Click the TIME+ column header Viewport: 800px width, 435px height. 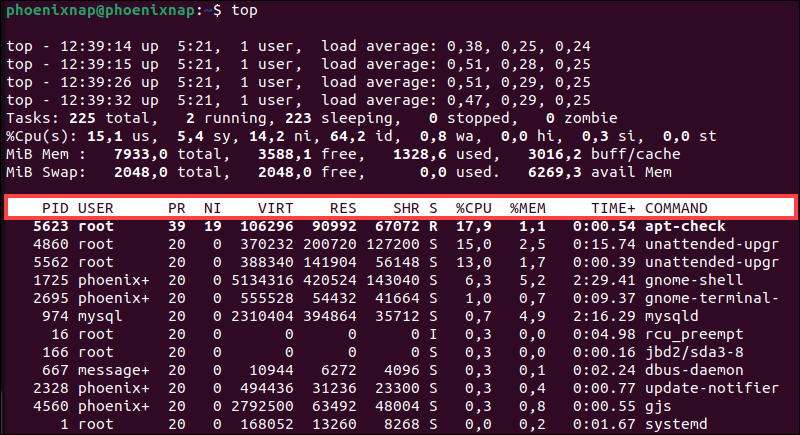(x=613, y=208)
